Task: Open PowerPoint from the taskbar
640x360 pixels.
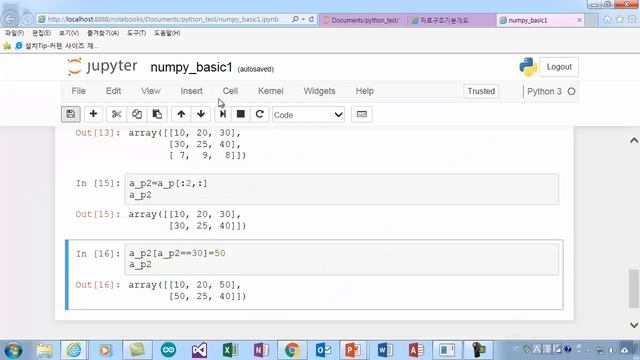Action: [353, 350]
